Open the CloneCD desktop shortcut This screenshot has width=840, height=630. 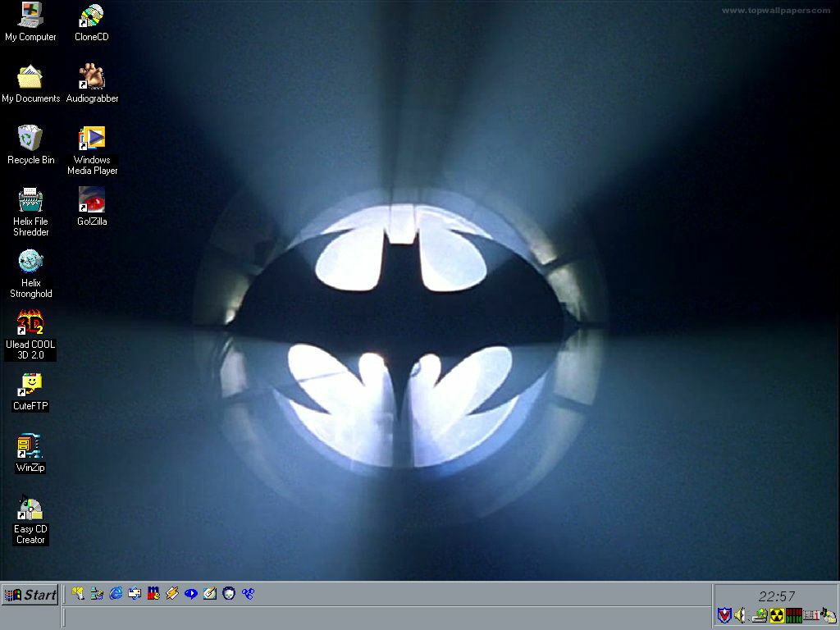tap(91, 16)
